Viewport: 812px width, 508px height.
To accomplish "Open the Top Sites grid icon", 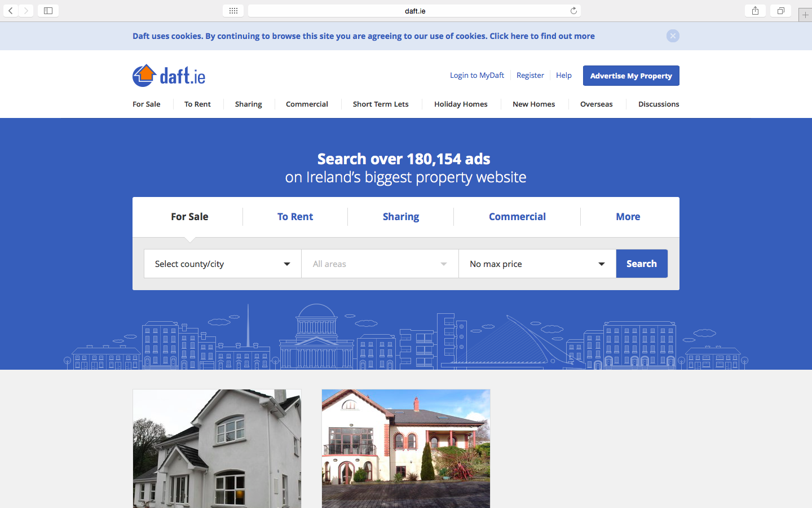I will pyautogui.click(x=233, y=11).
